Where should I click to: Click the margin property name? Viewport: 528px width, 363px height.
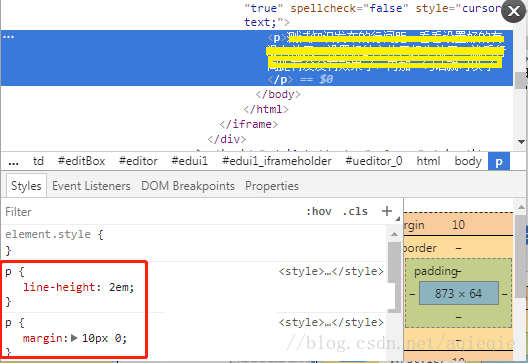click(x=42, y=338)
